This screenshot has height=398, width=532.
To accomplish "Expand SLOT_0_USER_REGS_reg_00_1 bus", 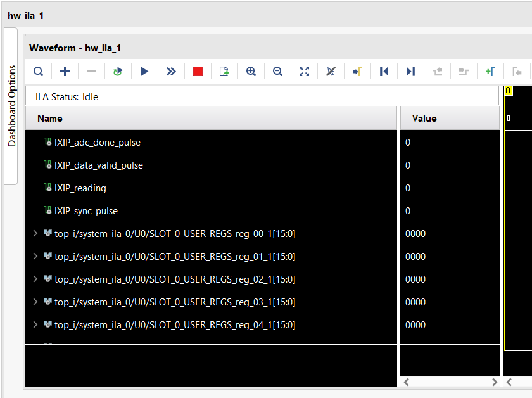I will [x=35, y=234].
